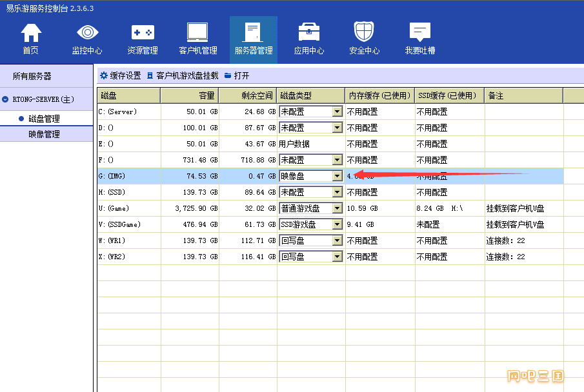Viewport: 584px width, 392px height.
Task: Select the F: () disk row
Action: 330,160
